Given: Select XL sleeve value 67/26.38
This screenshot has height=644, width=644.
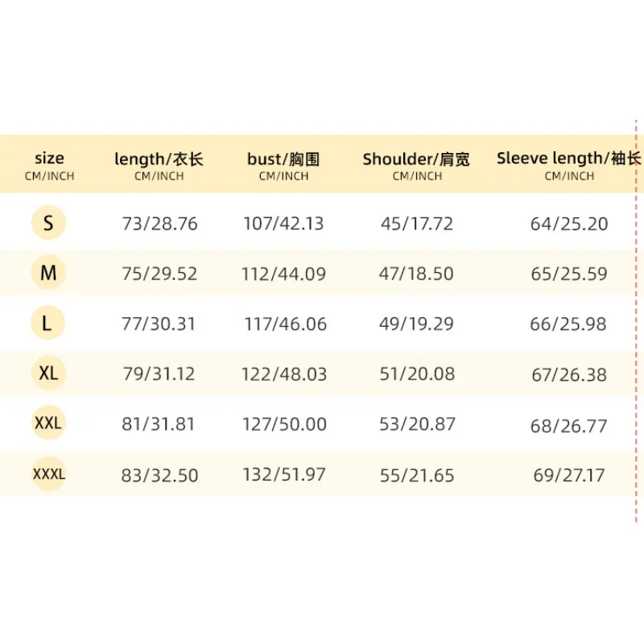Looking at the screenshot, I should [569, 374].
